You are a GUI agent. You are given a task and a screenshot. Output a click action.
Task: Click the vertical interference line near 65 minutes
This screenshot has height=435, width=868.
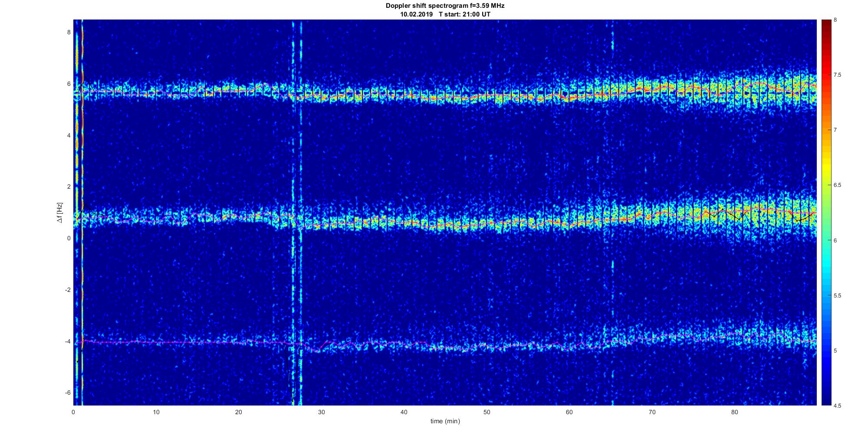pyautogui.click(x=613, y=213)
